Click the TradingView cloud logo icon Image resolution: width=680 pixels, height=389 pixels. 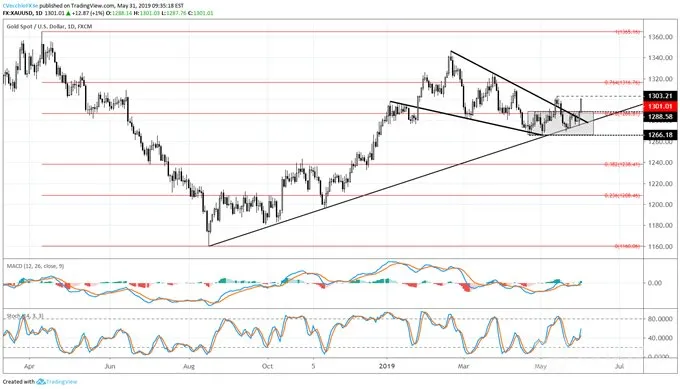pyautogui.click(x=41, y=382)
